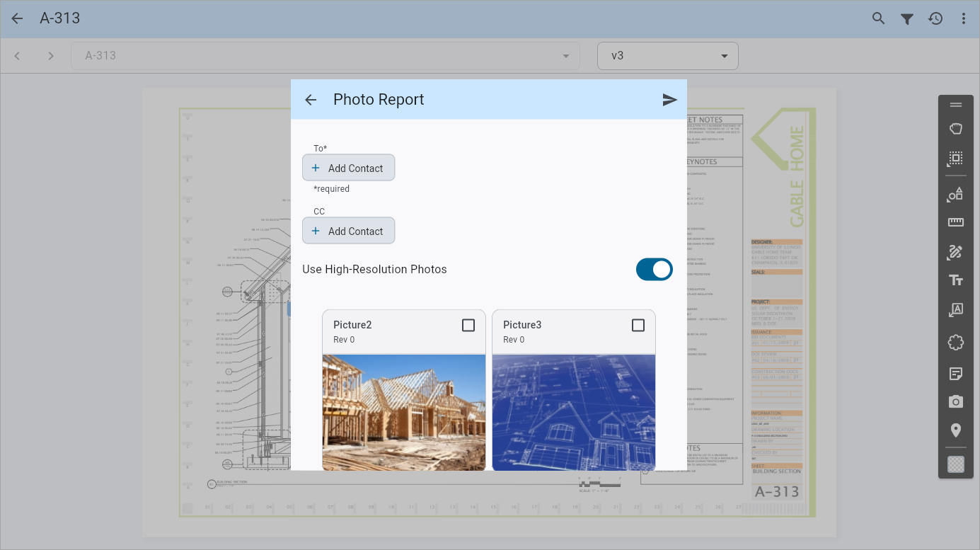Go to previous sheet with left chevron
980x550 pixels.
17,56
